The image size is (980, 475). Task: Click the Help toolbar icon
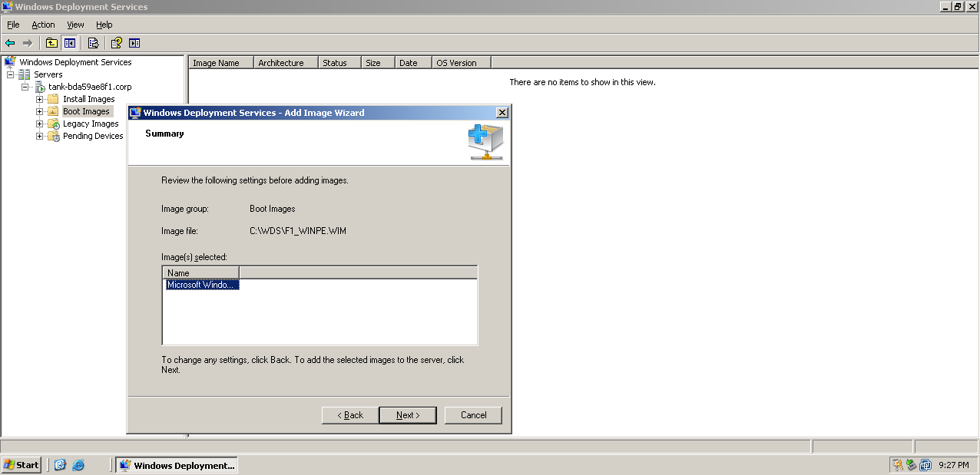click(117, 43)
